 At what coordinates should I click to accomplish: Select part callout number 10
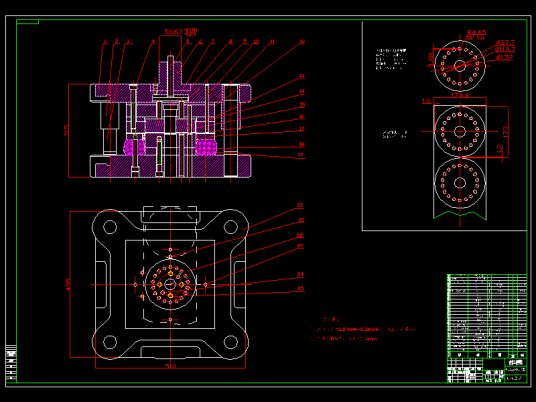[256, 42]
